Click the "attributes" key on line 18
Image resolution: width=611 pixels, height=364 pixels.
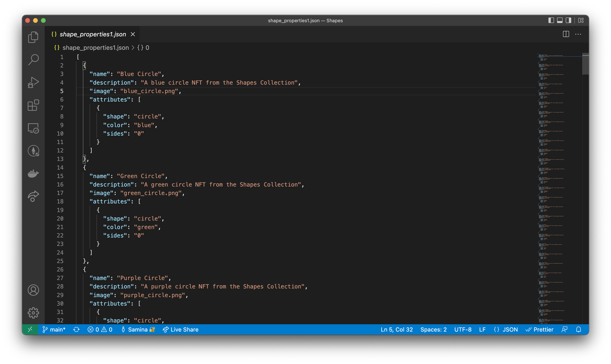pyautogui.click(x=110, y=202)
